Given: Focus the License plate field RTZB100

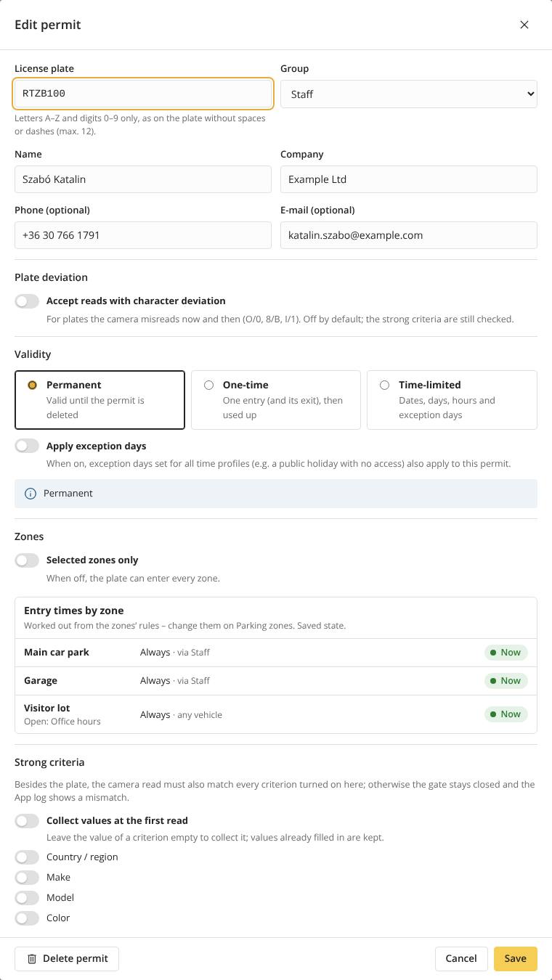Looking at the screenshot, I should pos(143,94).
